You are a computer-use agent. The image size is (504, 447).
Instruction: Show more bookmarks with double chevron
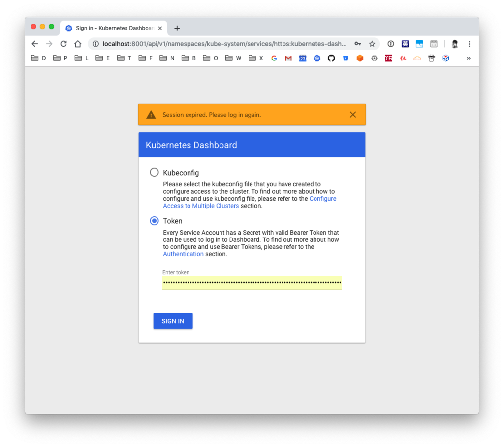[x=469, y=58]
